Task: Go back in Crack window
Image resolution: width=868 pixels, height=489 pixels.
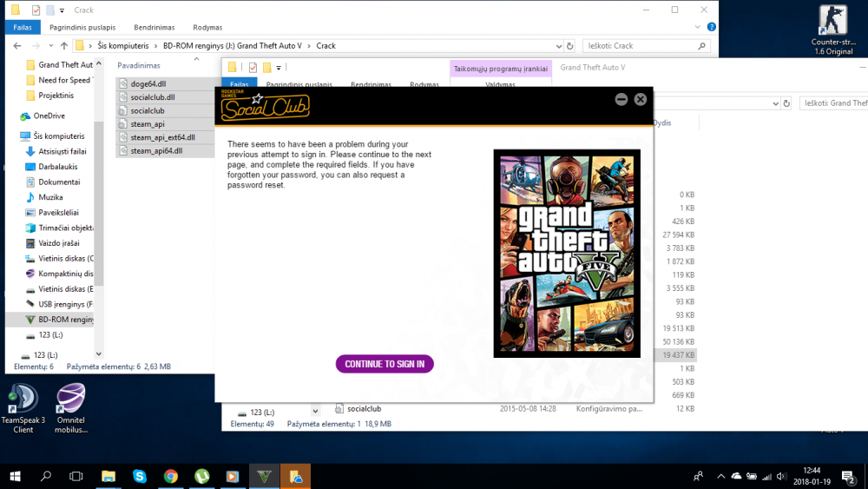Action: [x=17, y=46]
